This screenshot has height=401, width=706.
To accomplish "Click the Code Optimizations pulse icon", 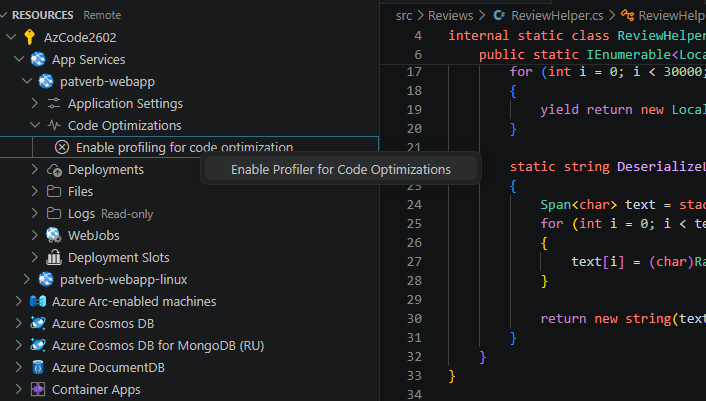I will [x=54, y=126].
